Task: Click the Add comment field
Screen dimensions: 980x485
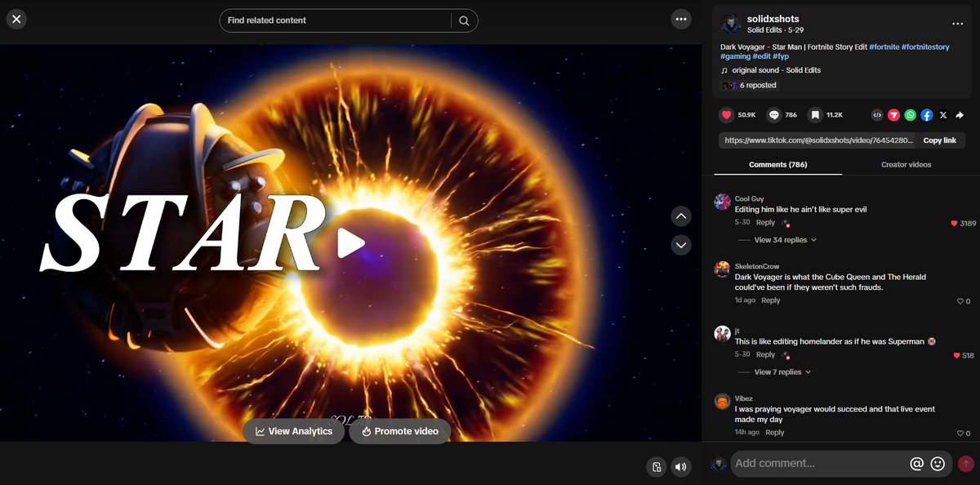Action: click(821, 464)
